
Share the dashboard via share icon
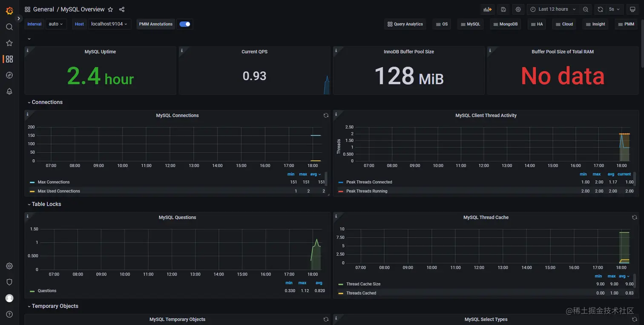tap(122, 9)
